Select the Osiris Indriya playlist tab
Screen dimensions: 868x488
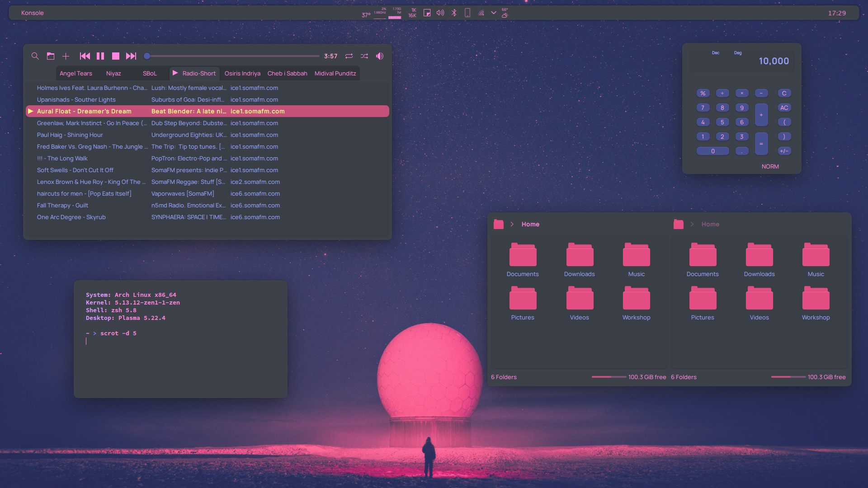point(242,73)
